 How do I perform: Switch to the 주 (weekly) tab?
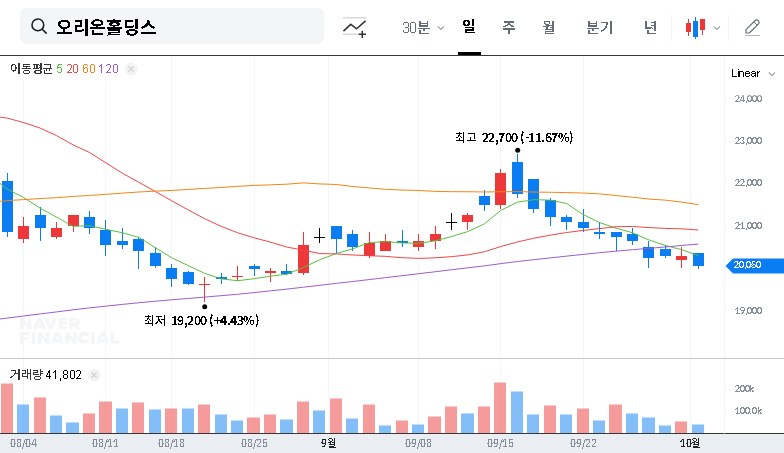(x=508, y=27)
